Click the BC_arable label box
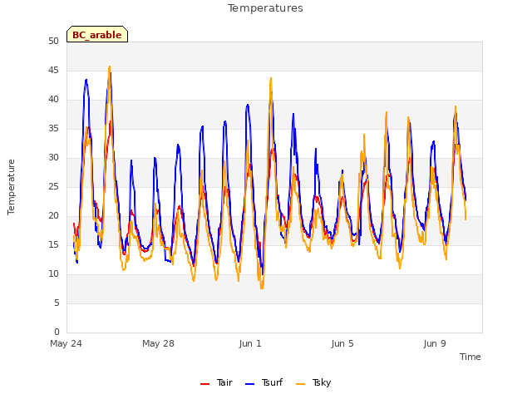The height and width of the screenshot is (399, 532). click(x=97, y=34)
